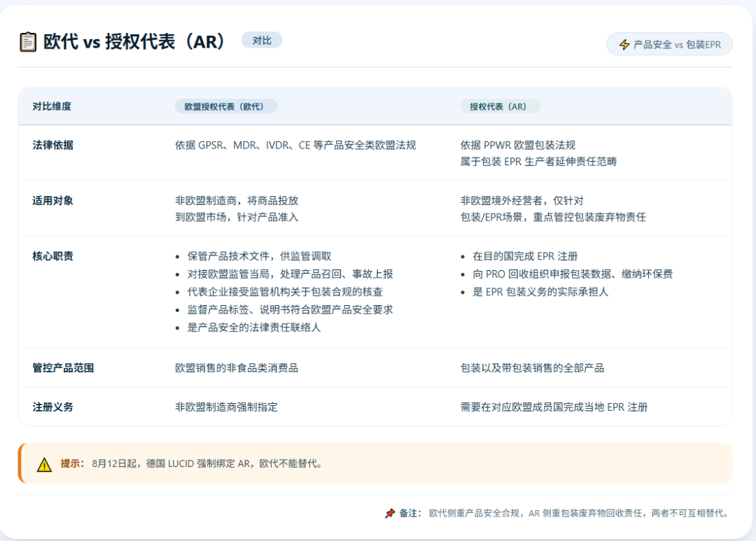Image resolution: width=756 pixels, height=541 pixels.
Task: Click the text 非欧盟制造商，将商品投放
Action: (x=237, y=201)
